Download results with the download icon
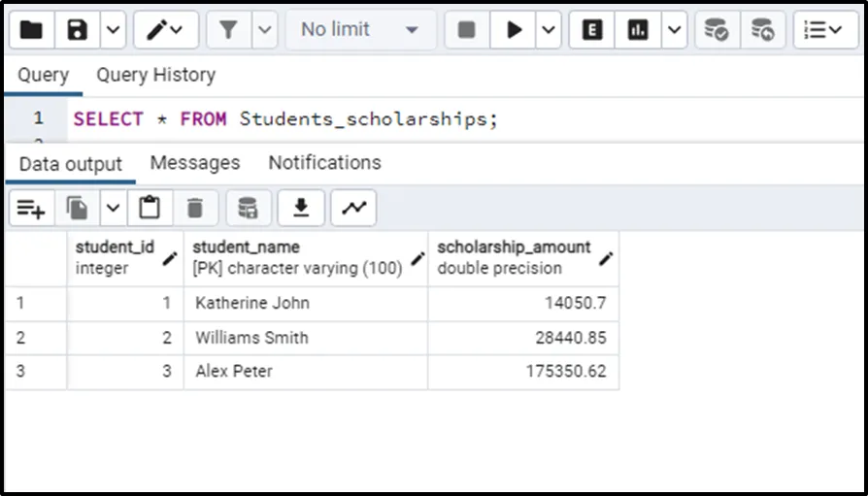This screenshot has height=496, width=868. click(x=301, y=208)
